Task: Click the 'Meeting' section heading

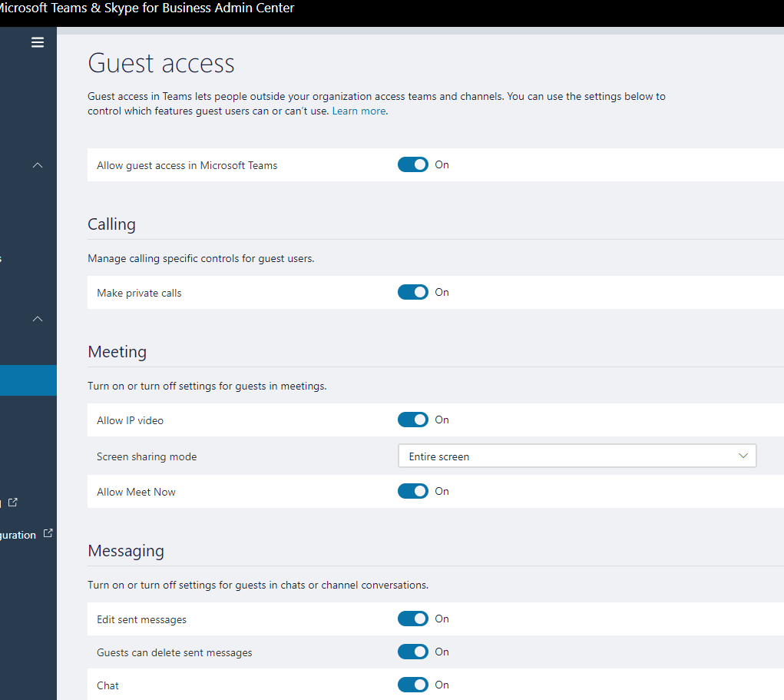Action: pyautogui.click(x=117, y=352)
